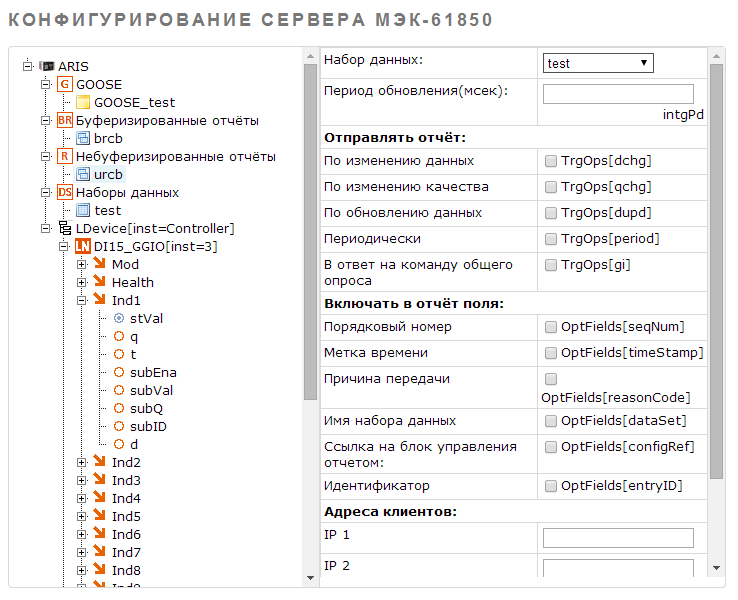
Task: Click the report icon beside brcb
Action: click(83, 138)
